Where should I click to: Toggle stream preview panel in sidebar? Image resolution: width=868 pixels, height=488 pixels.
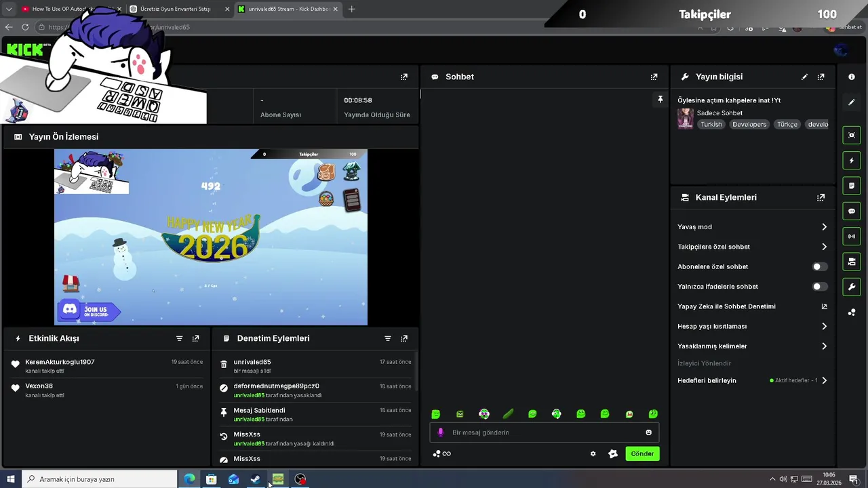(x=852, y=135)
